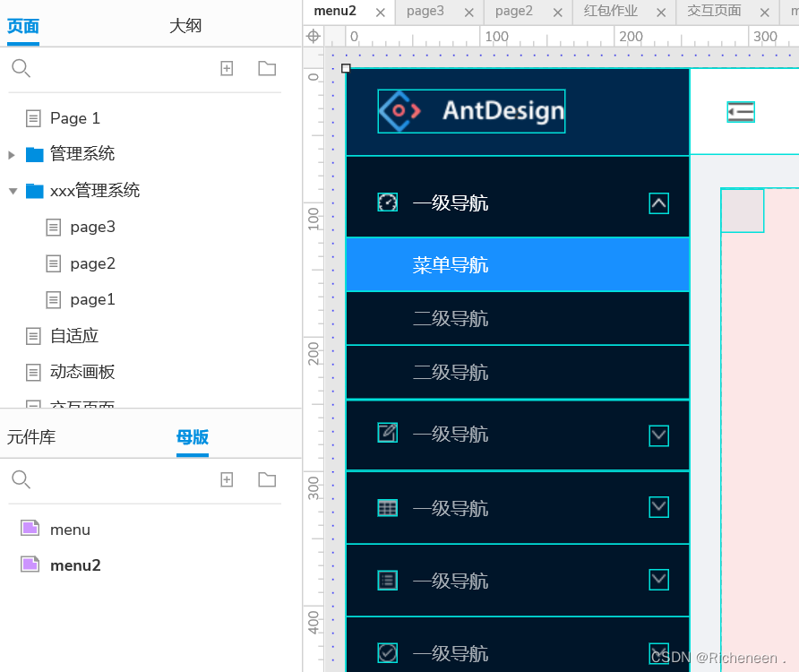Expand a collapsed 一级导航 via its down chevron

click(658, 435)
